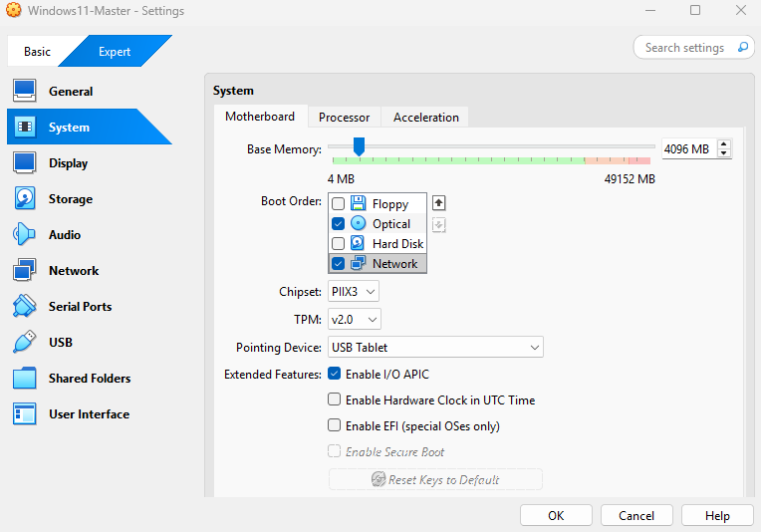Toggle Enable I/O APIC checkbox
The height and width of the screenshot is (532, 761).
pos(335,374)
